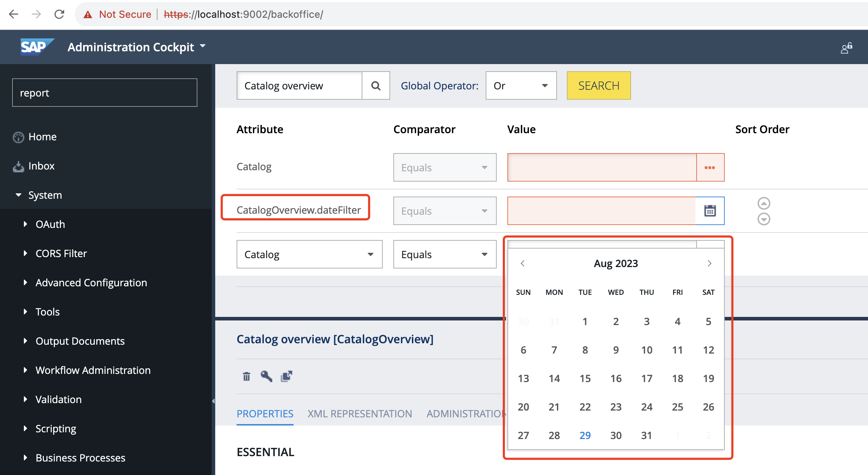Screen dimensions: 868x475
Task: Click the ESSENTIAL section heading
Action: point(265,452)
